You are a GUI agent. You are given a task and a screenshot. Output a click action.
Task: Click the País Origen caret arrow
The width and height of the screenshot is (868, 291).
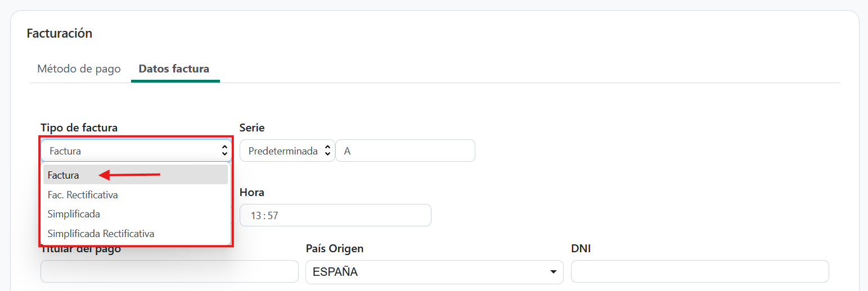click(553, 272)
